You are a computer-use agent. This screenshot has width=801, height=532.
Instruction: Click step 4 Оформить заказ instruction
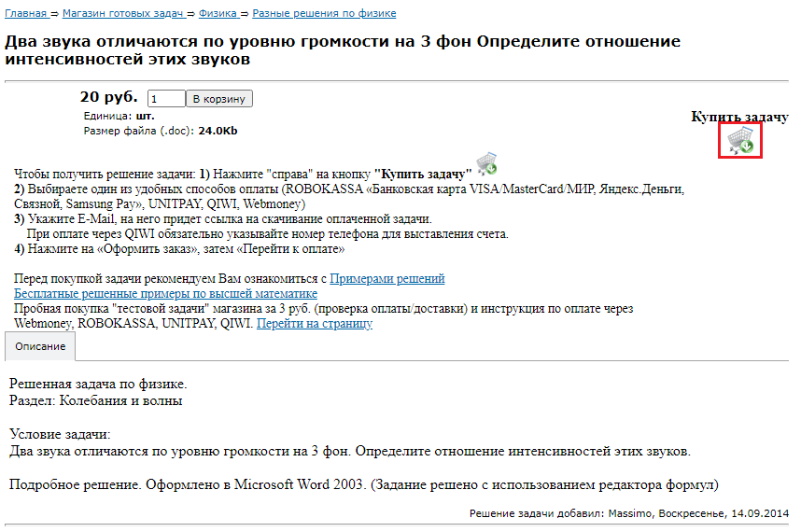click(x=179, y=249)
